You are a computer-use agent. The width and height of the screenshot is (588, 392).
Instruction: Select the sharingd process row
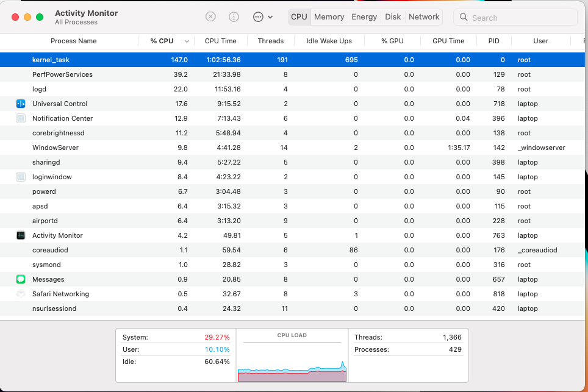(x=293, y=162)
